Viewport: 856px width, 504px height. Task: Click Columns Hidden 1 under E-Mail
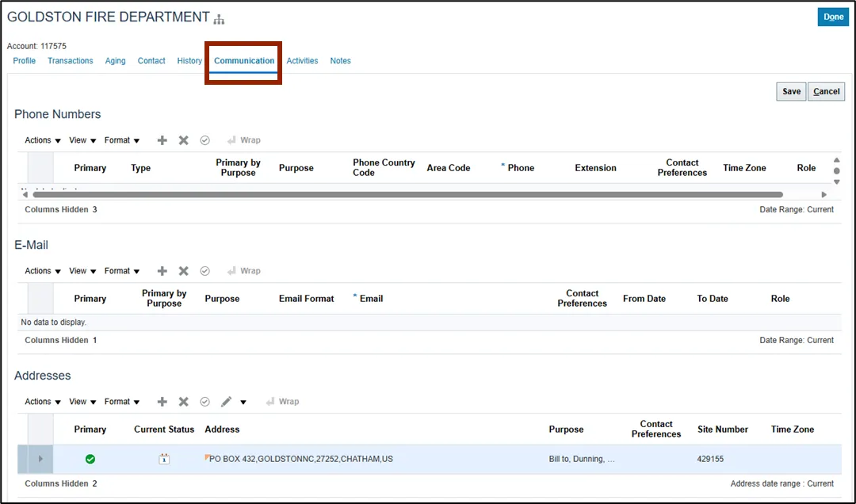61,340
